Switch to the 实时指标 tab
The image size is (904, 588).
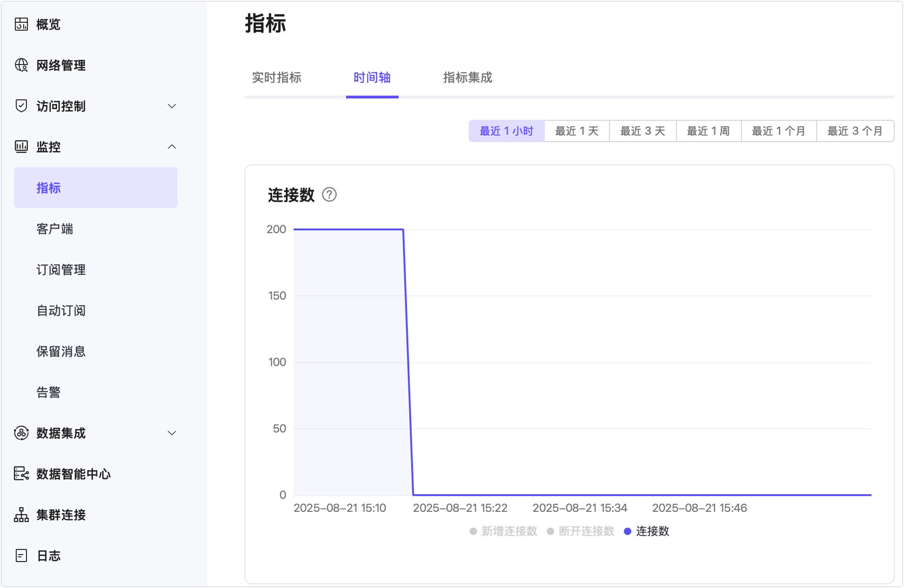point(277,78)
